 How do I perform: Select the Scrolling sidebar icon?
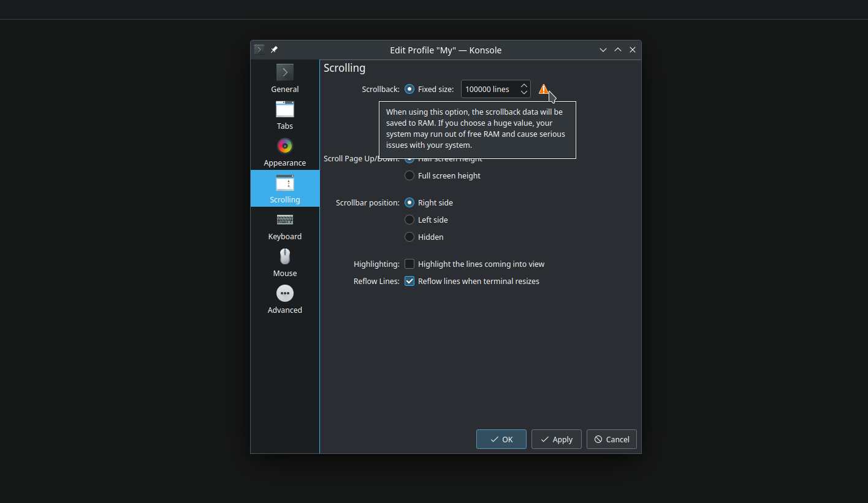point(284,183)
